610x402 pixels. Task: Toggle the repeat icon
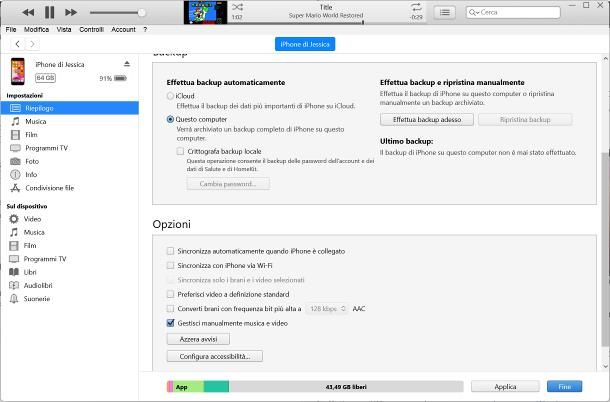point(416,7)
